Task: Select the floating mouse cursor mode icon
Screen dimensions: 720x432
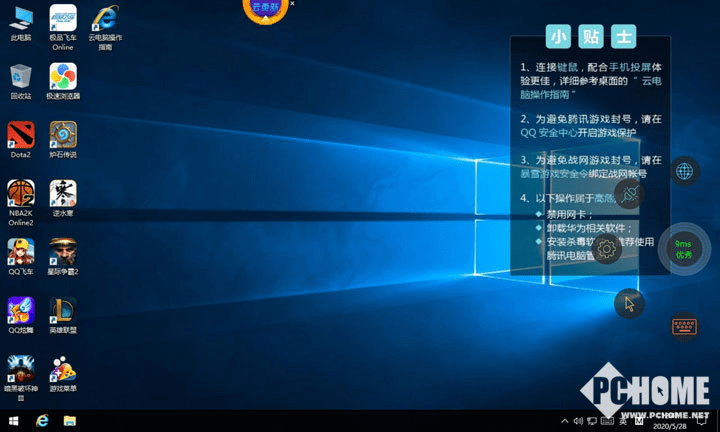Action: pyautogui.click(x=629, y=304)
